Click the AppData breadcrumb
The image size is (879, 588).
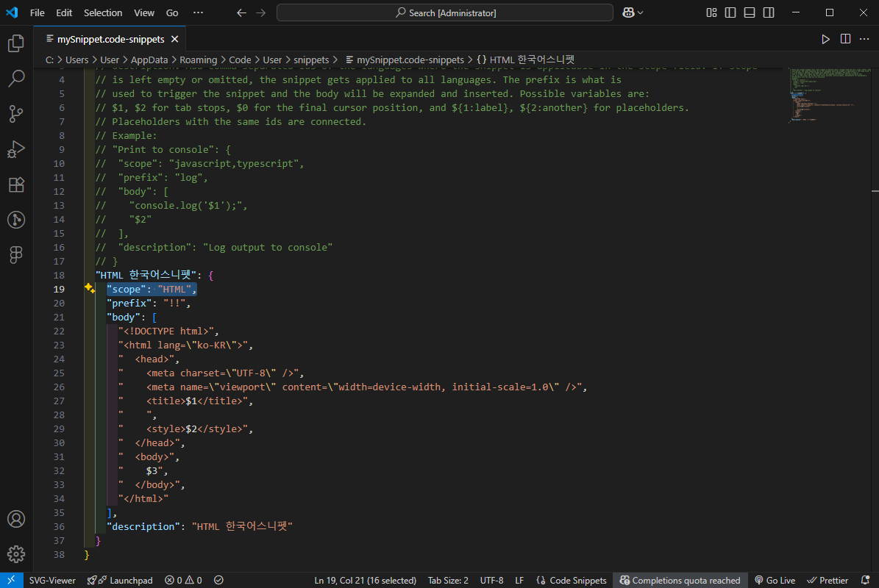pos(149,60)
